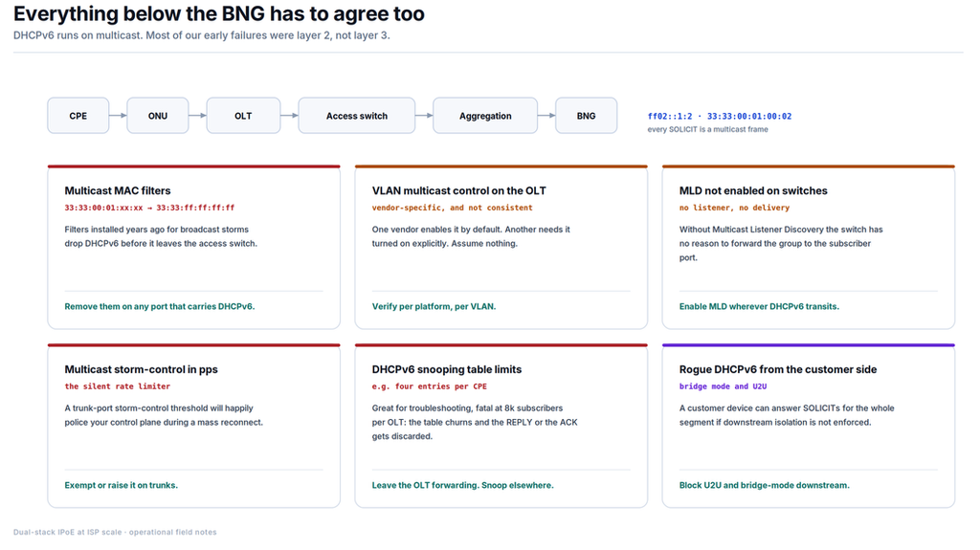The width and height of the screenshot is (980, 550).
Task: Click the Rogue DHCPv6 from the customer side heading
Action: coord(778,369)
